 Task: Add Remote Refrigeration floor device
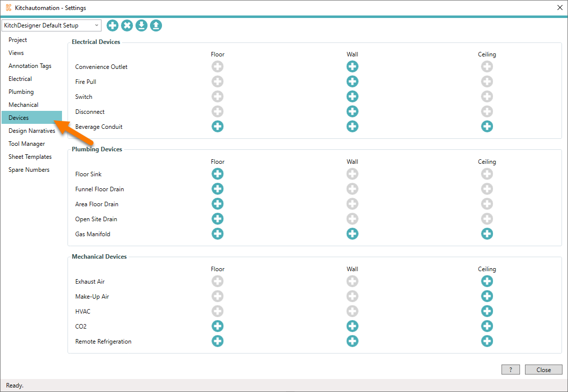tap(217, 341)
